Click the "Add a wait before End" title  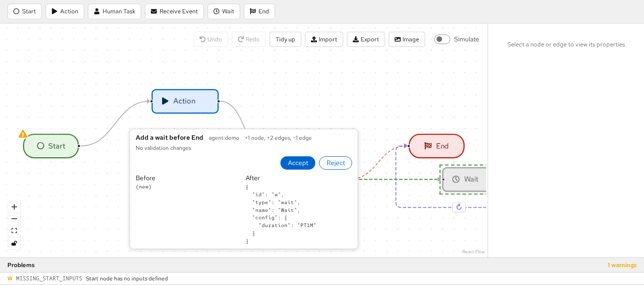[x=169, y=137]
